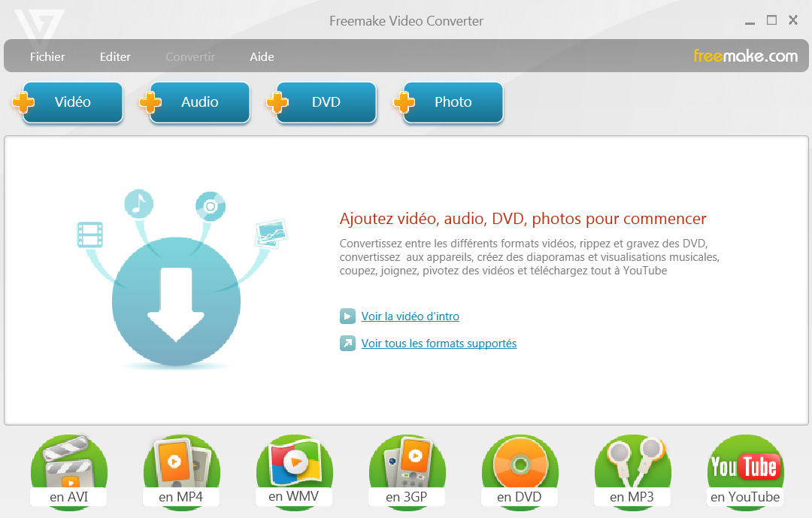Select the en MP3 conversion icon

tap(632, 472)
